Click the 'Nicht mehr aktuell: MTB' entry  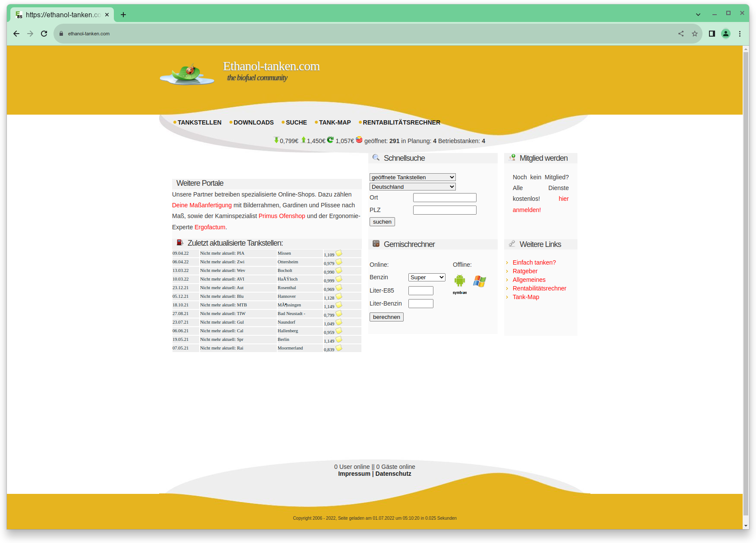[x=223, y=305]
